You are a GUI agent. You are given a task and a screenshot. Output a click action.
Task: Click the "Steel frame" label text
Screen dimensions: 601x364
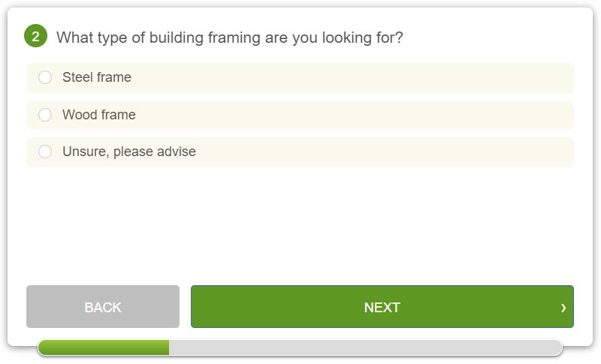coord(97,77)
